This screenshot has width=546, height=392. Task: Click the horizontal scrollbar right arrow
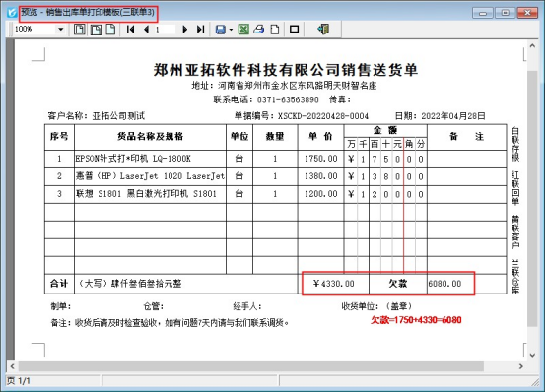521,366
